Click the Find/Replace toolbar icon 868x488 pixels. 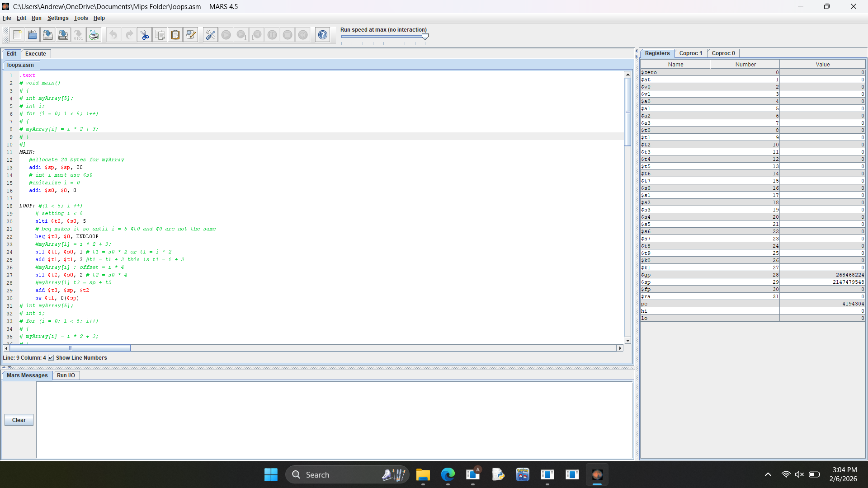point(191,35)
